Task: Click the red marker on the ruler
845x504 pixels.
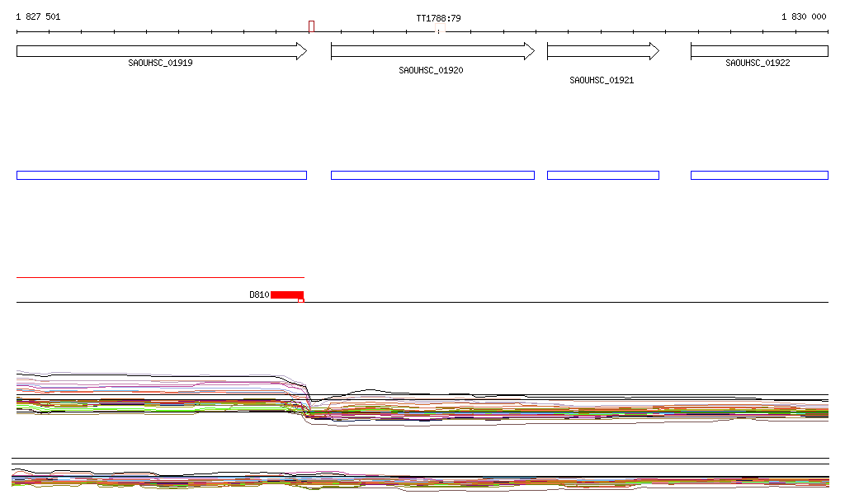Action: (311, 26)
